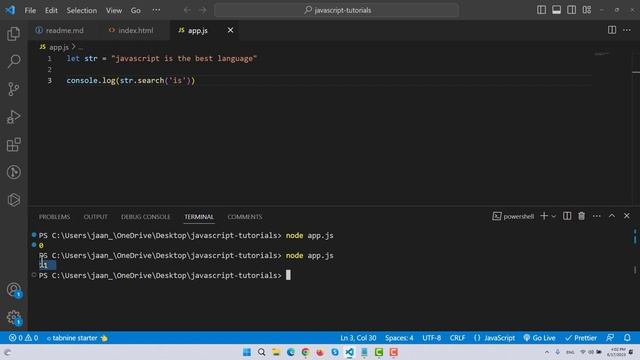Click the New Terminal plus icon
This screenshot has height=360, width=640.
click(544, 216)
